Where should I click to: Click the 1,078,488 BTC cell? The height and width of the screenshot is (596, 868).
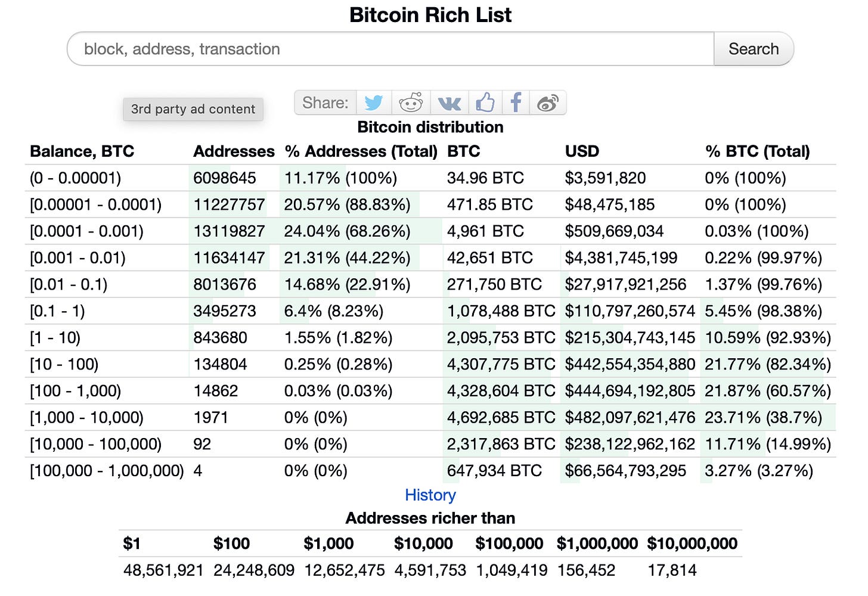501,311
